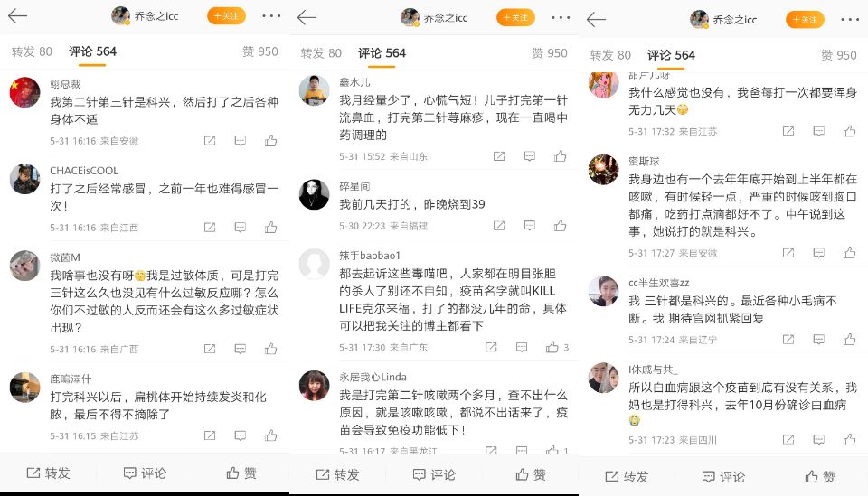Open the more options dots in right panel
This screenshot has width=868, height=496.
850,19
